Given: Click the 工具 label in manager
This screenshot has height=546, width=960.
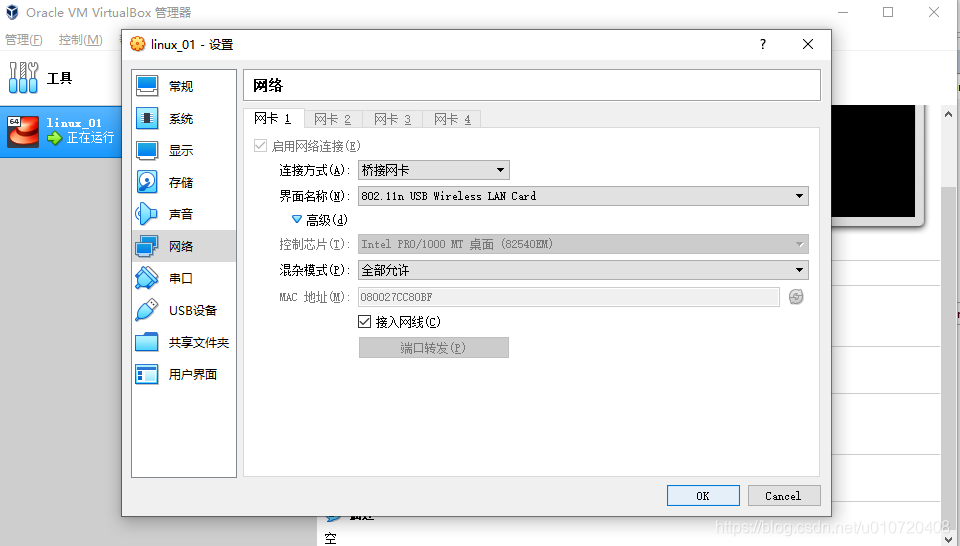Looking at the screenshot, I should 59,78.
